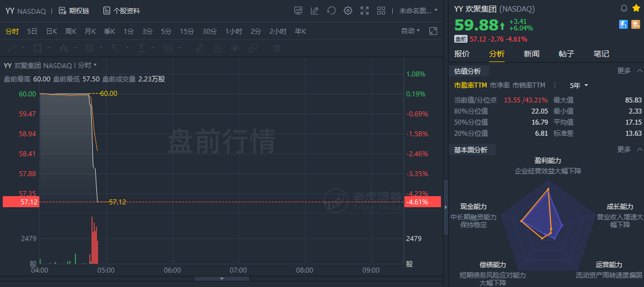Toggle the lock drawings icon
Image resolution: width=644 pixels, height=287 pixels.
click(x=217, y=49)
